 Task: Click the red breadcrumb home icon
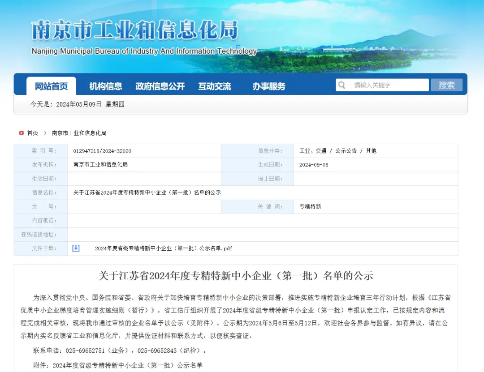21,133
